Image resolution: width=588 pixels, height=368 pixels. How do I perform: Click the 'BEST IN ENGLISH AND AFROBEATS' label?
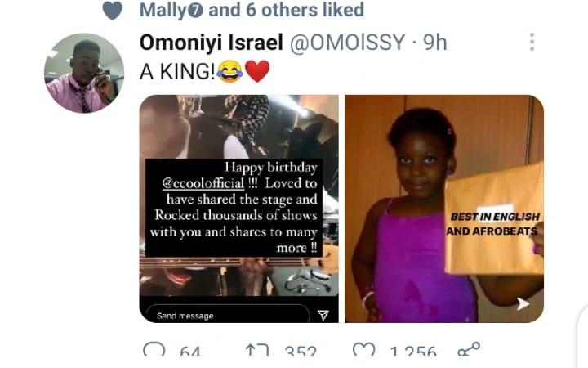point(494,223)
